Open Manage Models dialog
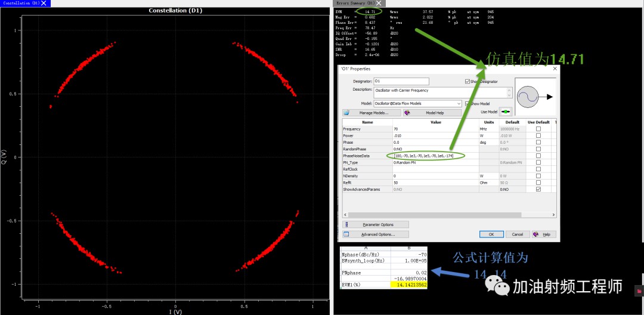 point(371,113)
